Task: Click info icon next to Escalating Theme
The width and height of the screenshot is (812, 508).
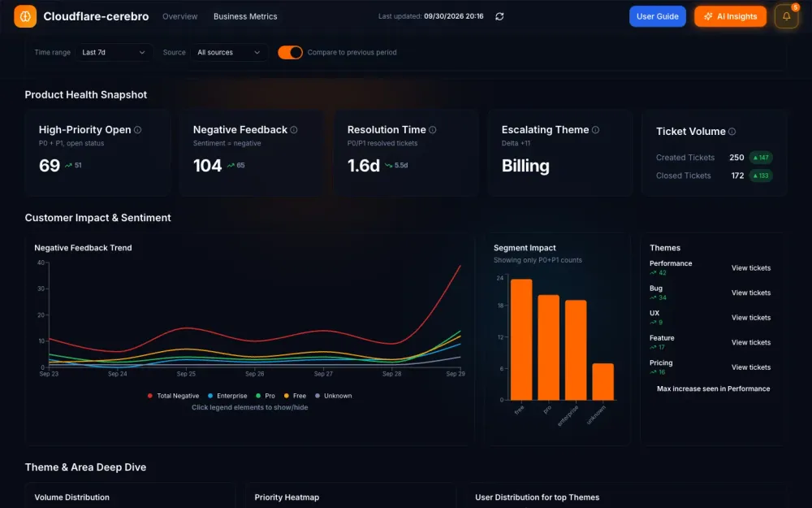Action: pyautogui.click(x=595, y=130)
